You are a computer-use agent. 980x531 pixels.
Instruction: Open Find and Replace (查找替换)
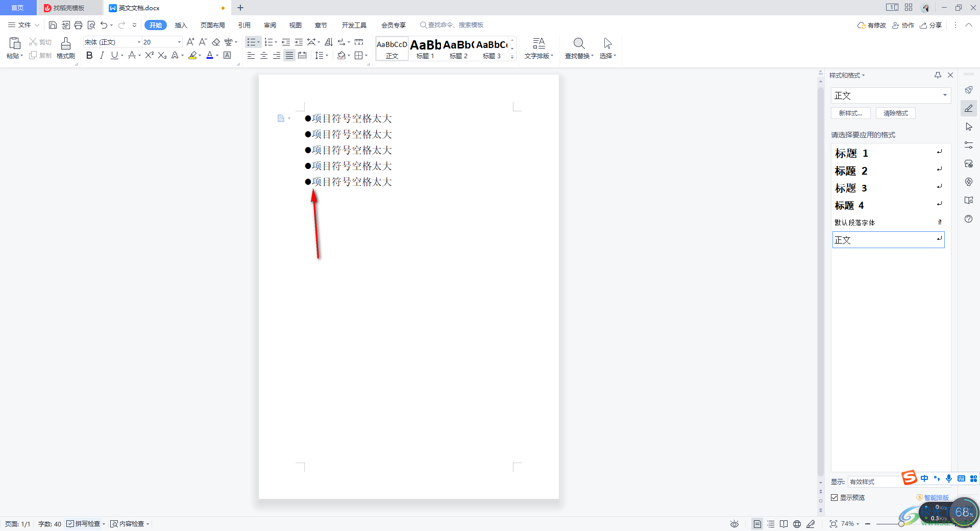pyautogui.click(x=579, y=49)
